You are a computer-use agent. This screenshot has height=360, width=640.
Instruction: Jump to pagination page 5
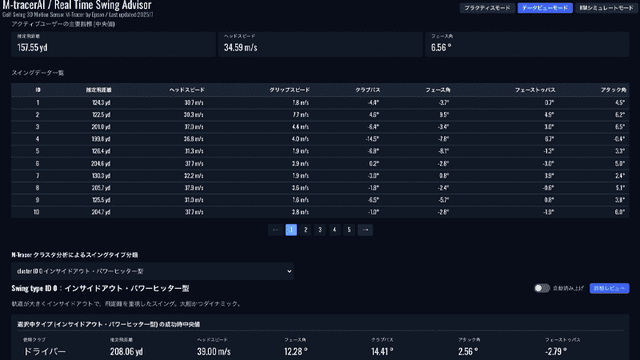(x=349, y=230)
